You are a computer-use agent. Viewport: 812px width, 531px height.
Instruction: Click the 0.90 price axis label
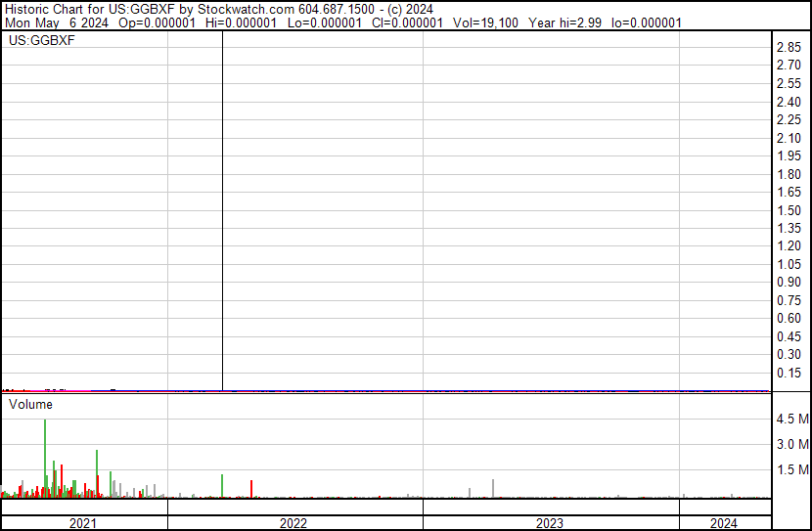click(789, 282)
